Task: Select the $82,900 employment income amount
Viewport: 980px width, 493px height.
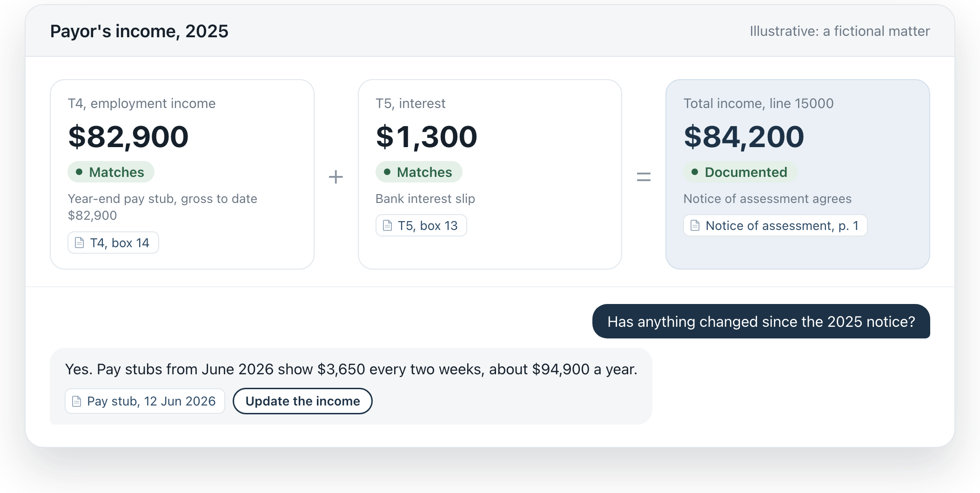Action: [128, 137]
